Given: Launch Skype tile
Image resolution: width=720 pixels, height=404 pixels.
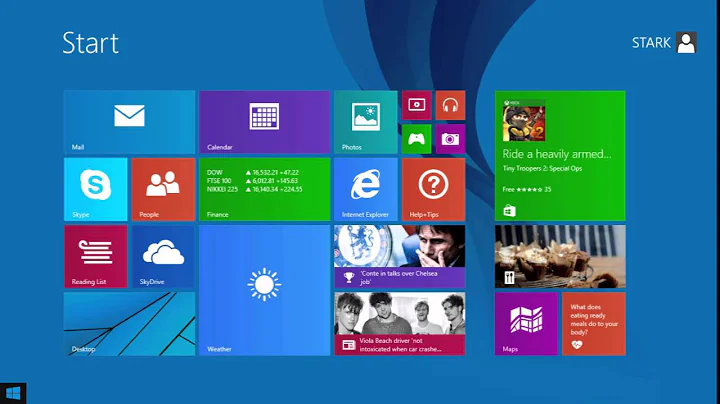Looking at the screenshot, I should (96, 189).
